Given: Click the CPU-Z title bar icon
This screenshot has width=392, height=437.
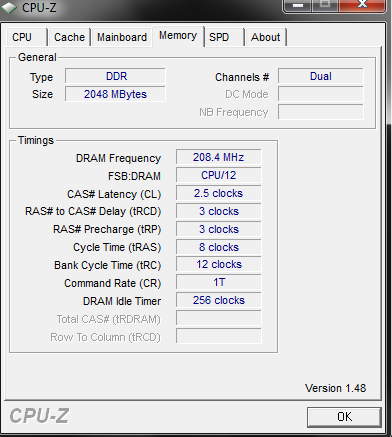Looking at the screenshot, I should [x=9, y=7].
